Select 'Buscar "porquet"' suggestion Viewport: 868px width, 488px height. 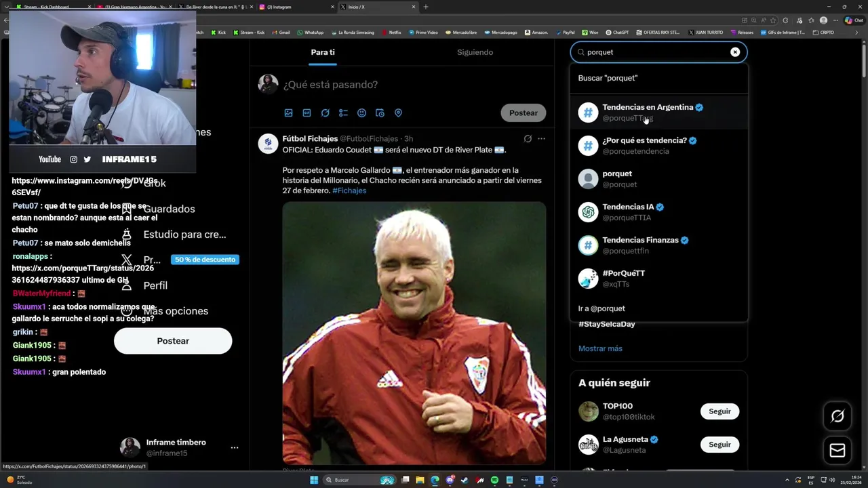[x=658, y=78]
